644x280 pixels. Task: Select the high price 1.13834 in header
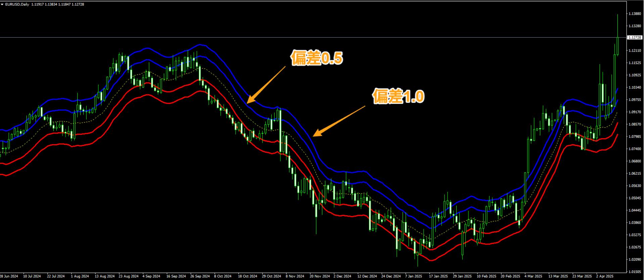[x=50, y=4]
